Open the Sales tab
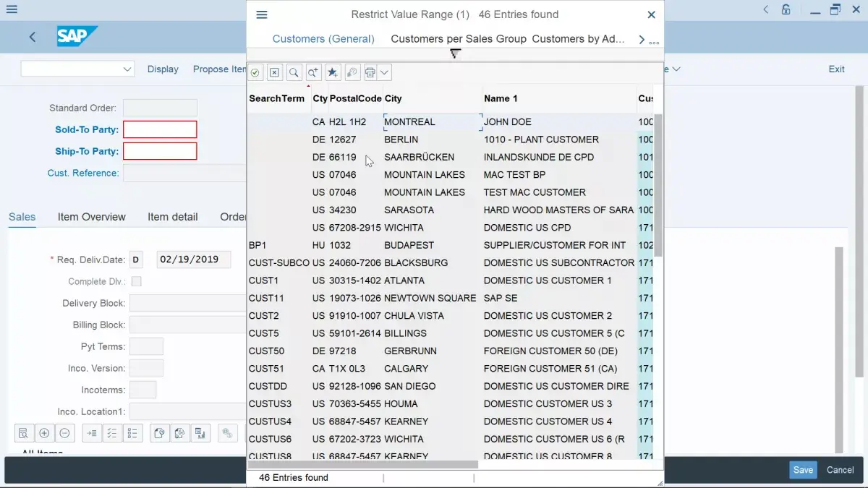The height and width of the screenshot is (488, 868). point(22,217)
